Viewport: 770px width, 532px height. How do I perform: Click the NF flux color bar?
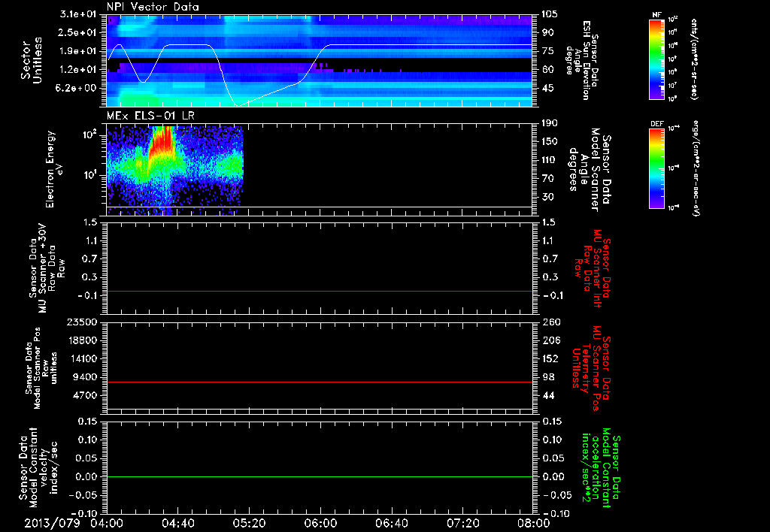656,59
